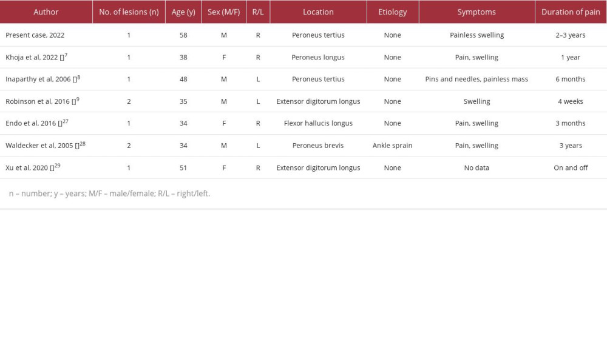Open reference 29 superscript link
The height and width of the screenshot is (364, 607).
point(57,166)
